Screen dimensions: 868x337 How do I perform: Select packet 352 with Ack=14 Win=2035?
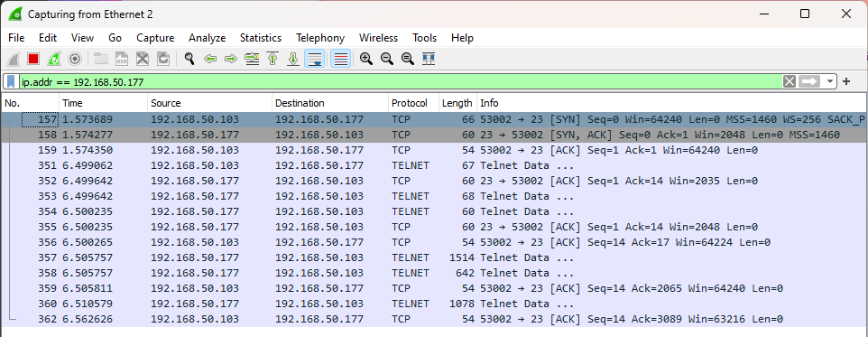pyautogui.click(x=433, y=181)
